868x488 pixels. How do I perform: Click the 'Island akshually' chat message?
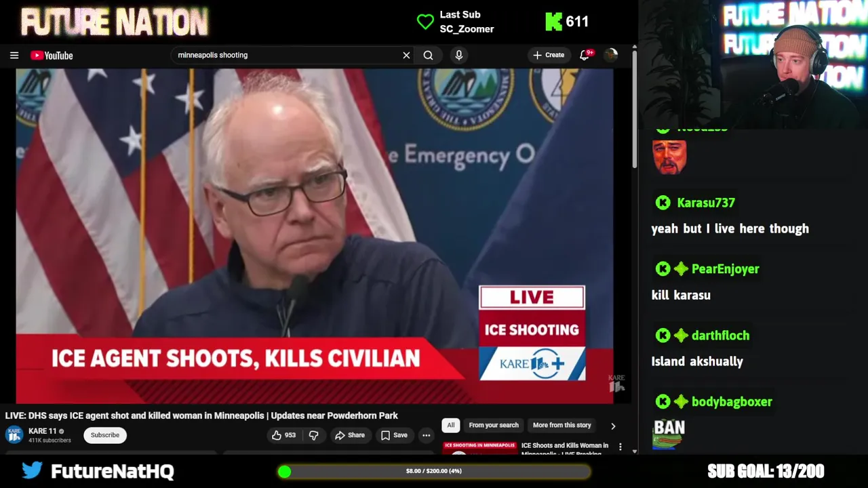pyautogui.click(x=697, y=362)
